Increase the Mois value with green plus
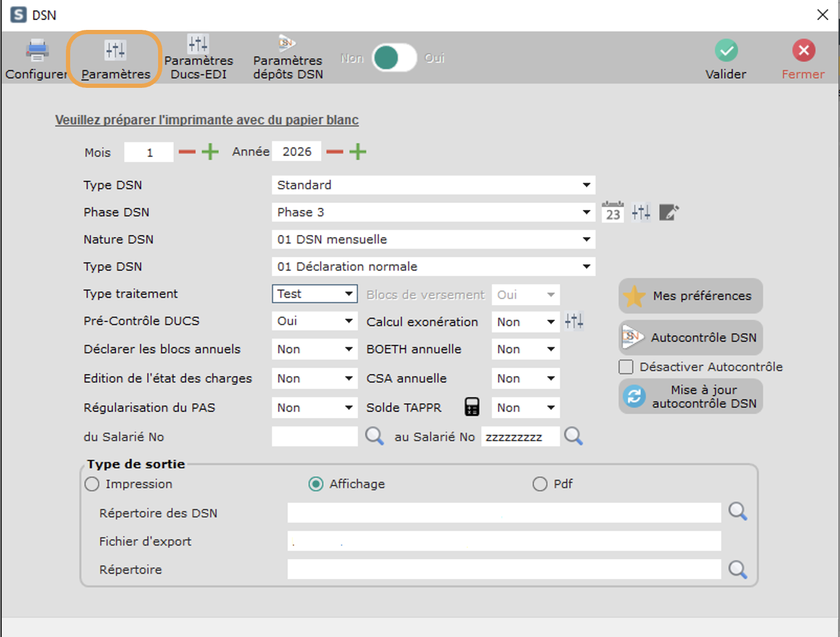This screenshot has height=637, width=840. point(210,152)
